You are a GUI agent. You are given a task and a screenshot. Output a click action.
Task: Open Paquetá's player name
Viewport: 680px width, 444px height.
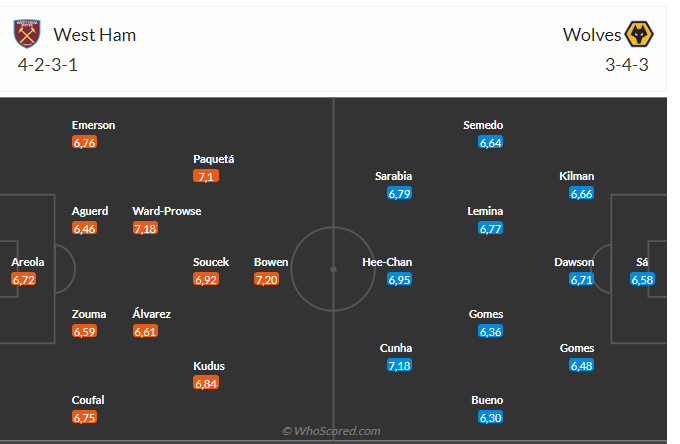tap(213, 159)
